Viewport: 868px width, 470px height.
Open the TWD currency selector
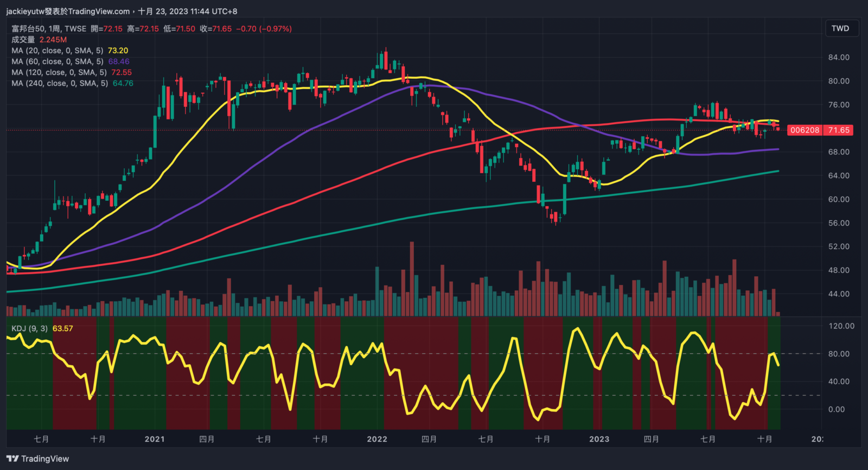pos(840,28)
